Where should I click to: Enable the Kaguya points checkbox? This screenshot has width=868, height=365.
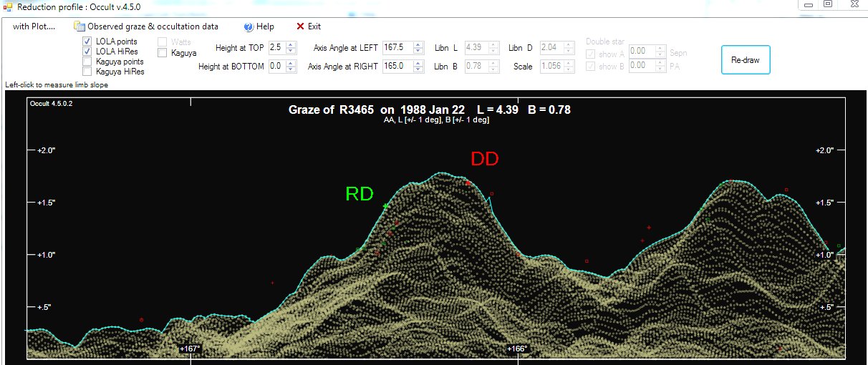click(x=87, y=62)
